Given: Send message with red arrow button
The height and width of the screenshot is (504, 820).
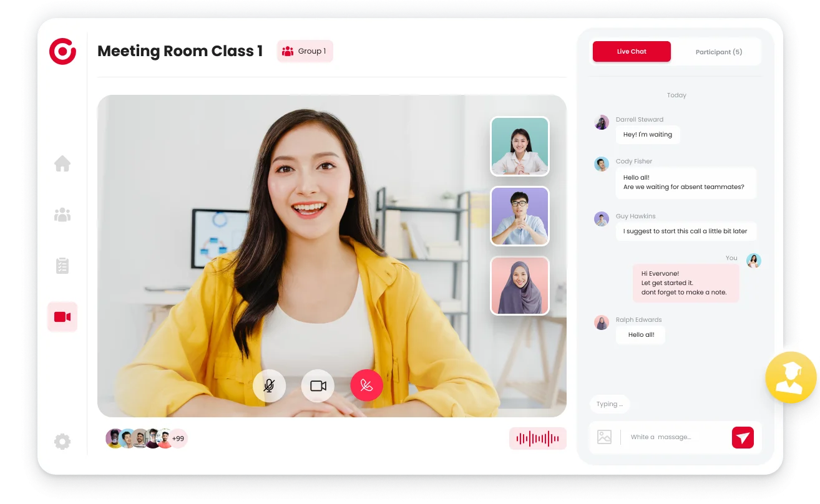Looking at the screenshot, I should tap(743, 437).
